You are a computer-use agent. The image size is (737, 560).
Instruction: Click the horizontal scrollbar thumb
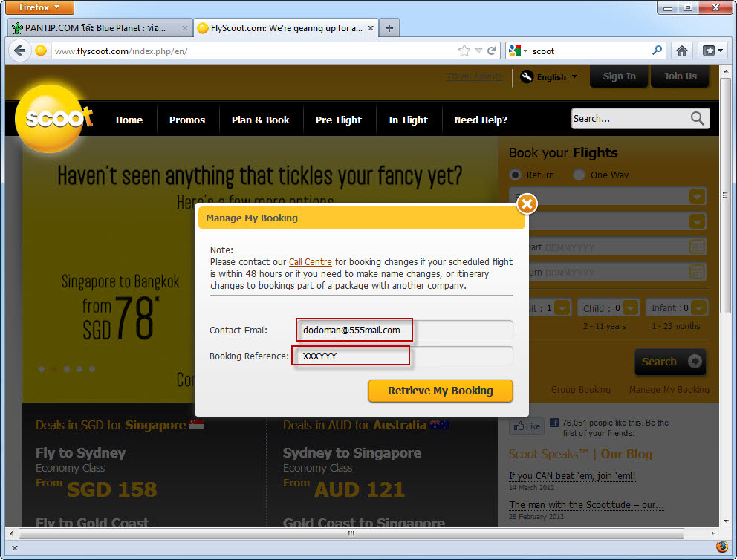(x=351, y=533)
